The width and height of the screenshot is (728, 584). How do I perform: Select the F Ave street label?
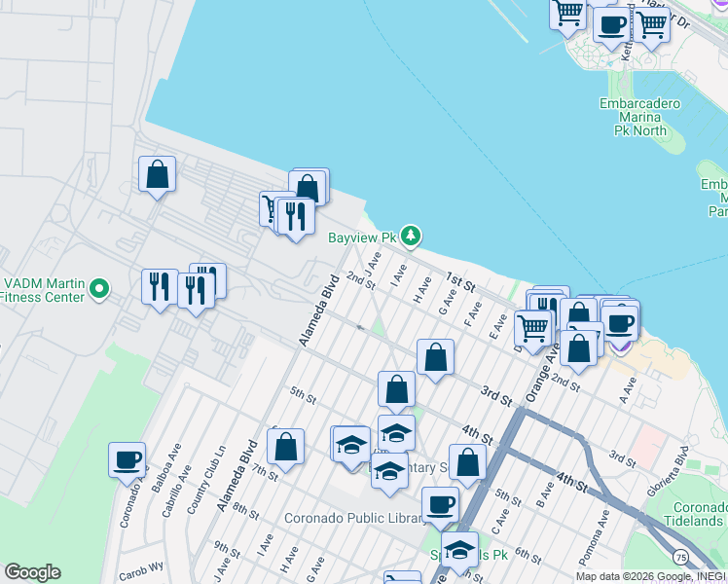[473, 313]
